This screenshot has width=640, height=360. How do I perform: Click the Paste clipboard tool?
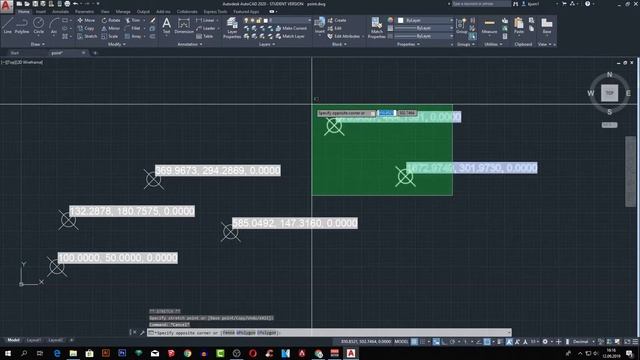pyautogui.click(x=519, y=26)
